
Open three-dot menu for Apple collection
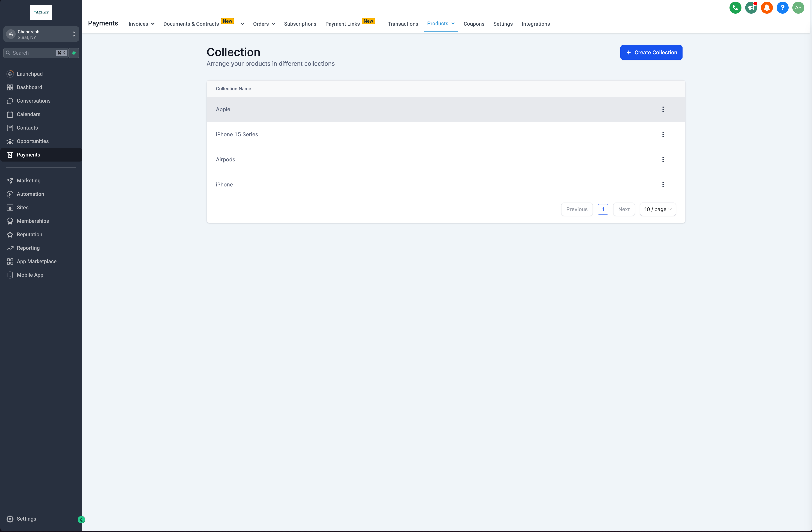[x=663, y=109]
